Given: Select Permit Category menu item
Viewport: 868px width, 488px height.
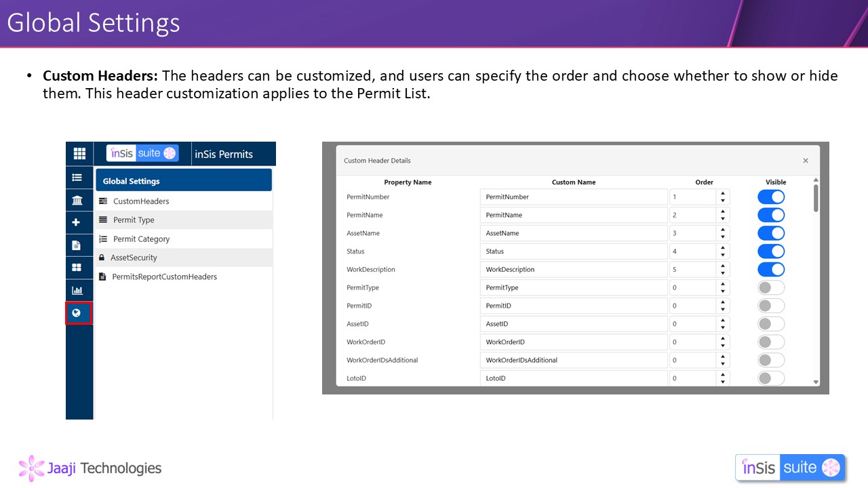Looking at the screenshot, I should pos(141,239).
